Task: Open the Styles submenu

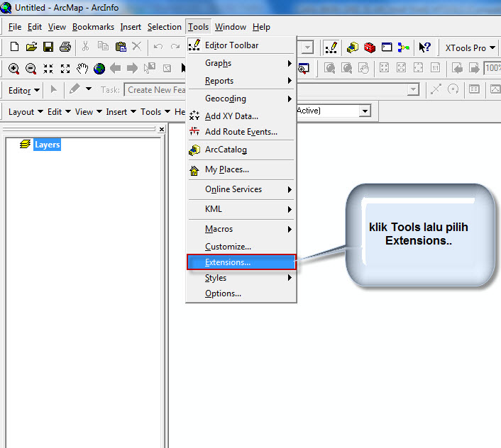Action: 241,278
